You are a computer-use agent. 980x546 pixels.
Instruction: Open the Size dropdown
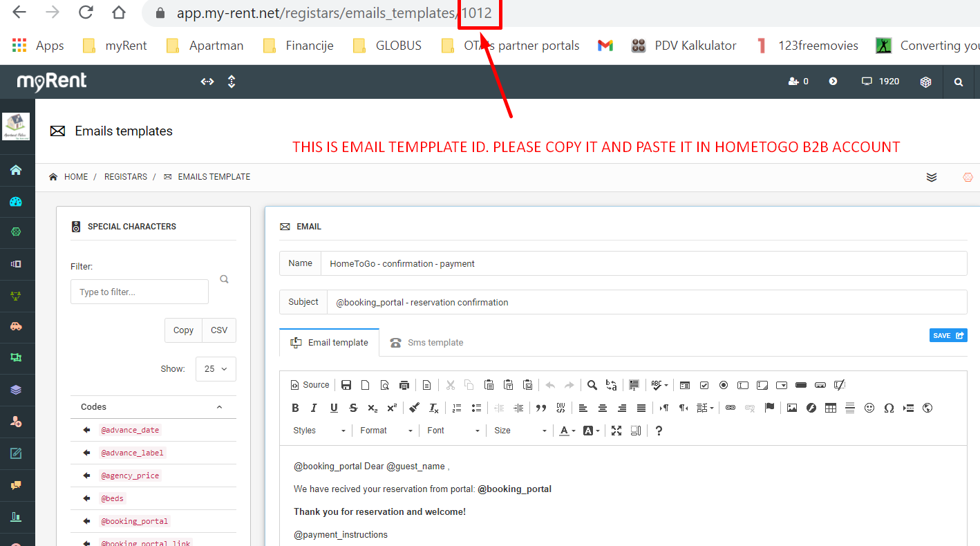(520, 431)
